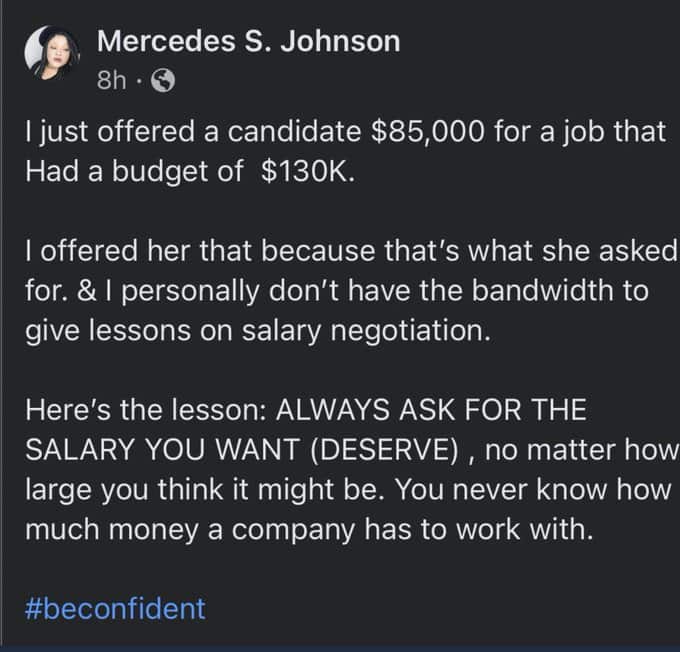Screen dimensions: 680x652
Task: Click the capitalized 'ALWAYS ASK FOR THE' text
Action: (x=432, y=410)
